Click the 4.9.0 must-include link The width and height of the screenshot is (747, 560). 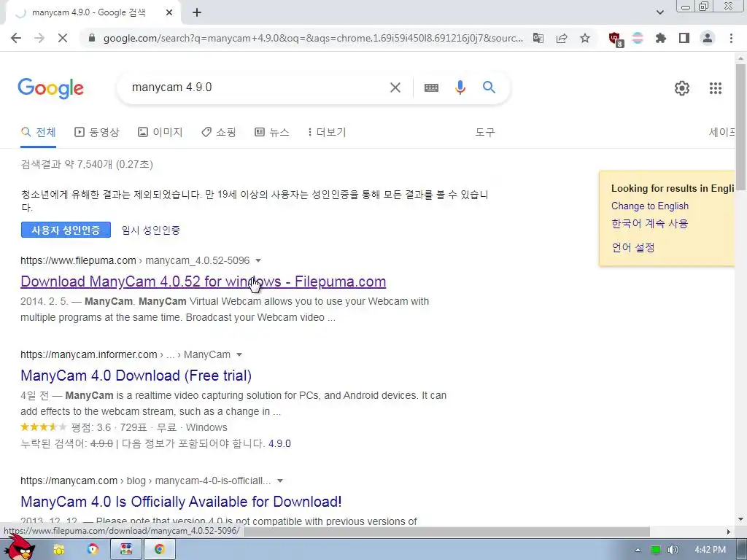click(279, 444)
